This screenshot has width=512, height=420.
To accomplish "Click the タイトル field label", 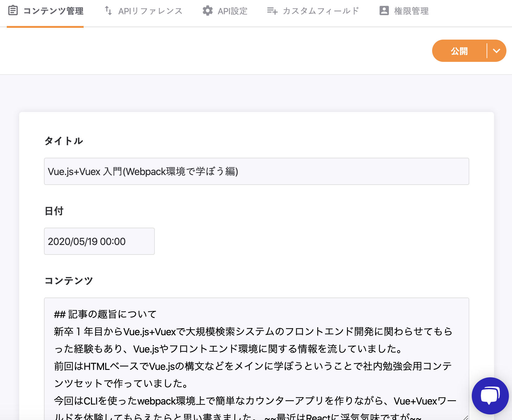I will [x=64, y=141].
